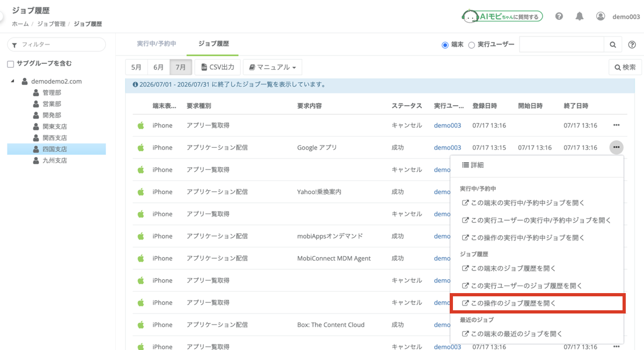Go to ホーム breadcrumb link
The image size is (644, 350).
click(x=20, y=24)
